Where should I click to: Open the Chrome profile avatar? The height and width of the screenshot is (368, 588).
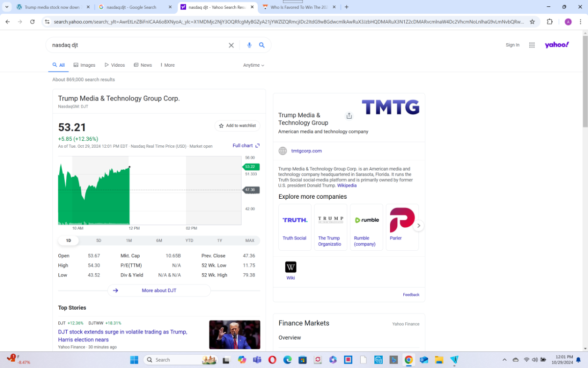[x=568, y=22]
